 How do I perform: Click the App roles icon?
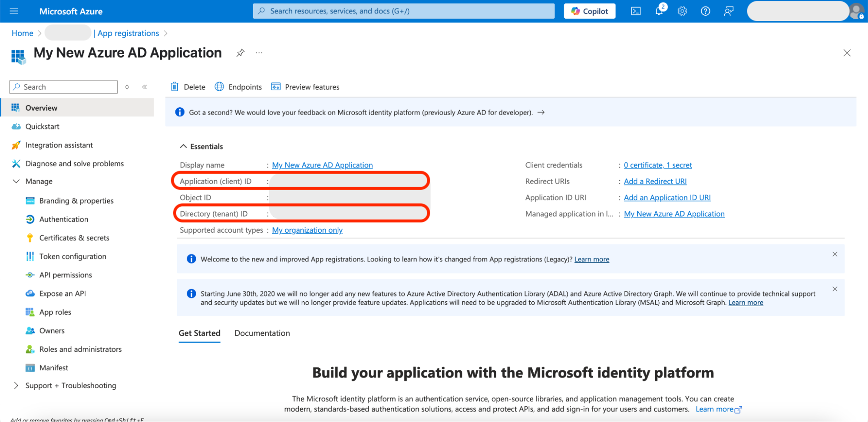pyautogui.click(x=30, y=312)
